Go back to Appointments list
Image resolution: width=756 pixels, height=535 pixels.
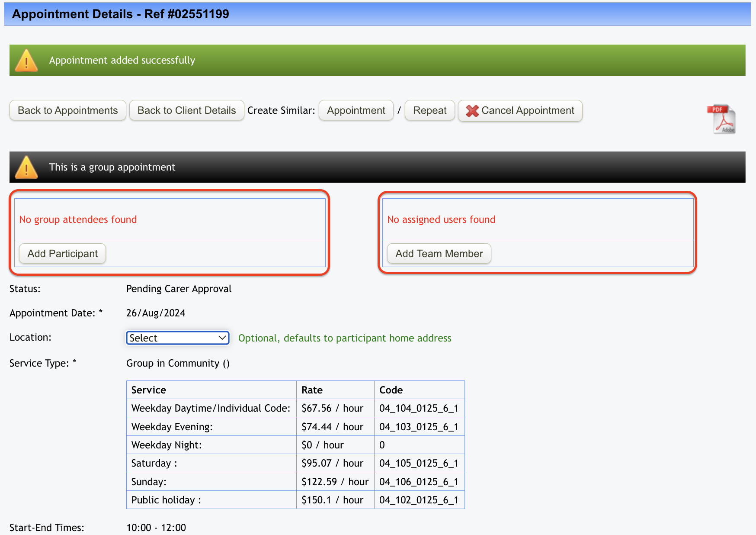pyautogui.click(x=68, y=110)
